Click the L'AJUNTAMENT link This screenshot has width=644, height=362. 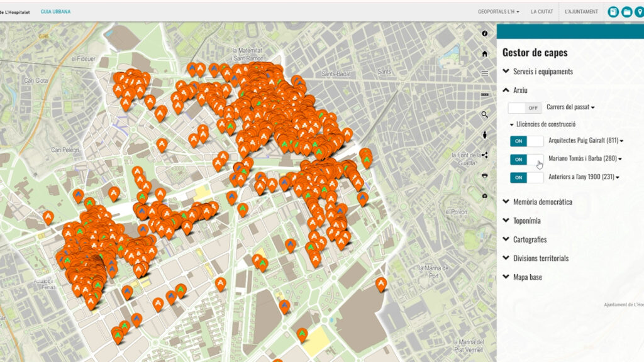pyautogui.click(x=581, y=12)
